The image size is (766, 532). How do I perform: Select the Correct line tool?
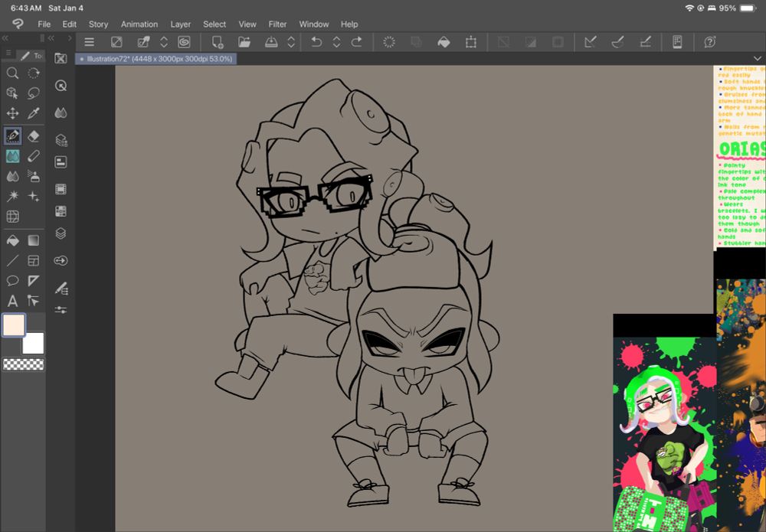33,301
